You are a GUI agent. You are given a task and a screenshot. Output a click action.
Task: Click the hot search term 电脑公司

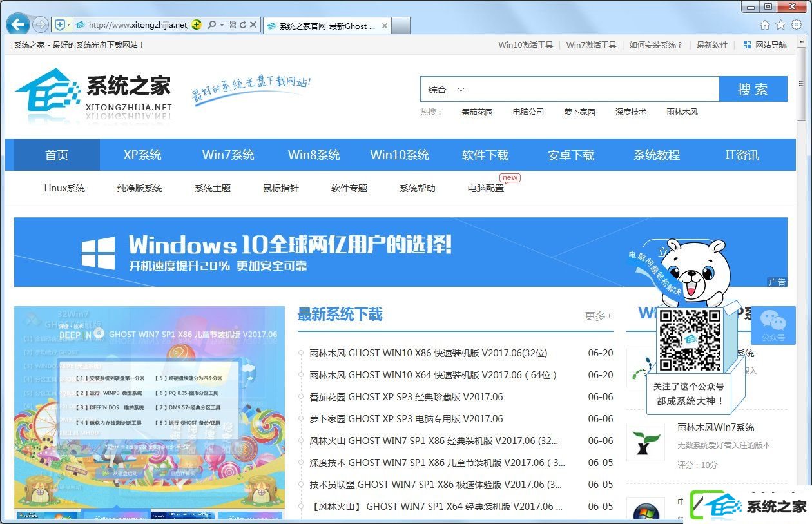pos(528,112)
